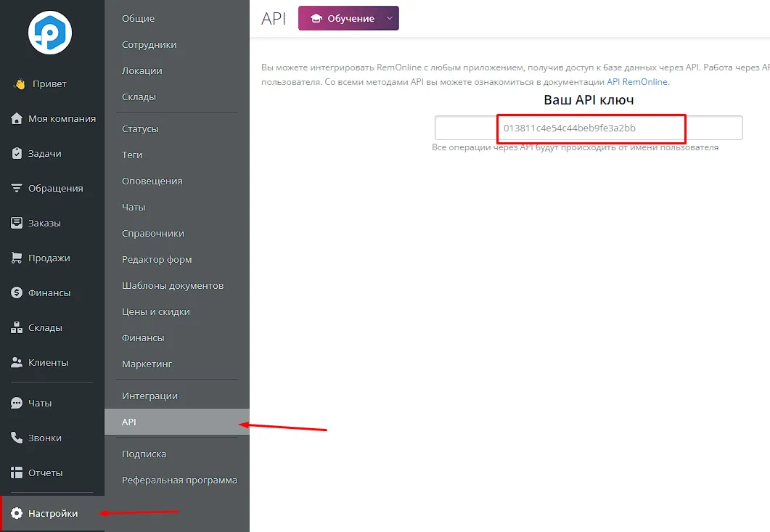
Task: Click the Calls phone icon
Action: 17,438
